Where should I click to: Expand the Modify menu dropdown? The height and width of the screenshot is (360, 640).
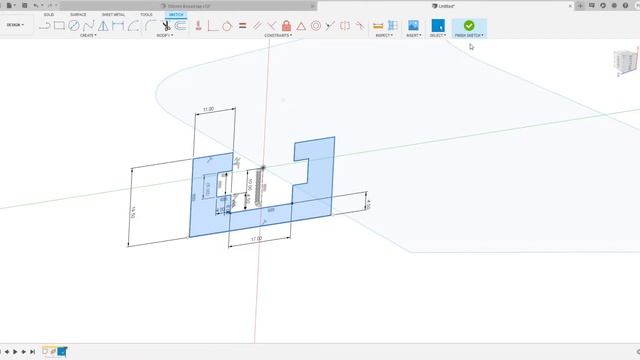pos(165,36)
